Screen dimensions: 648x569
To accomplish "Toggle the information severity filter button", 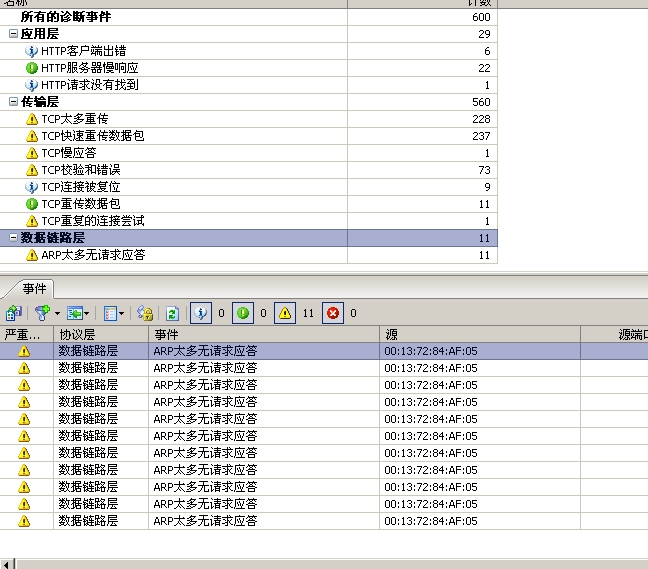I will point(201,313).
